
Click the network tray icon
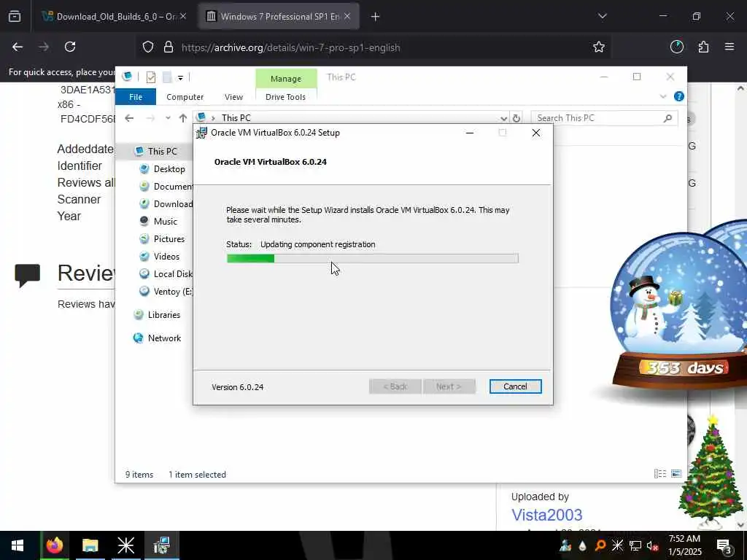point(635,545)
